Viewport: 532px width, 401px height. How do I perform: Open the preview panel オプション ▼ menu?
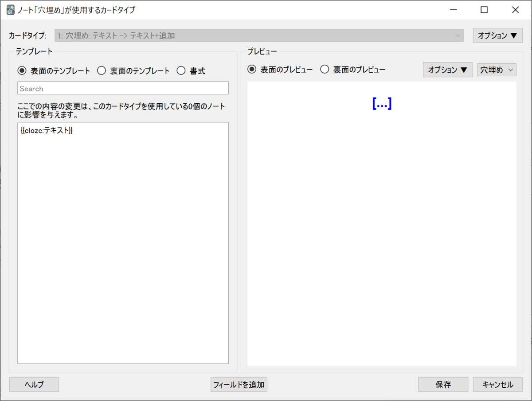pyautogui.click(x=448, y=70)
